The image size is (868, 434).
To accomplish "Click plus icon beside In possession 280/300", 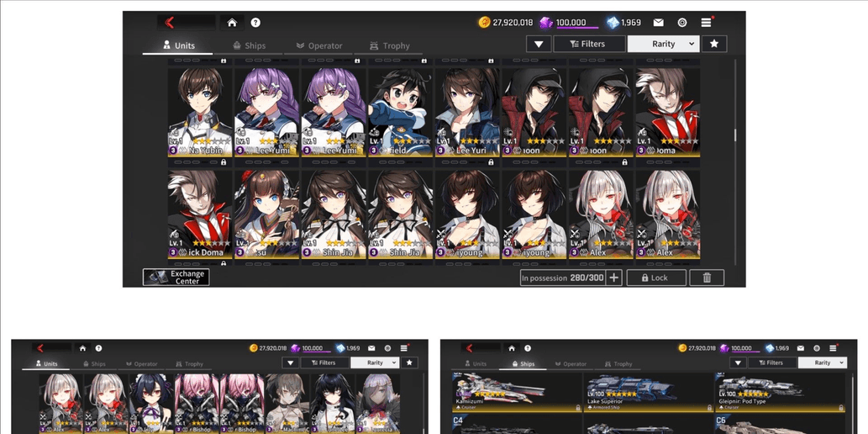I will pyautogui.click(x=613, y=278).
